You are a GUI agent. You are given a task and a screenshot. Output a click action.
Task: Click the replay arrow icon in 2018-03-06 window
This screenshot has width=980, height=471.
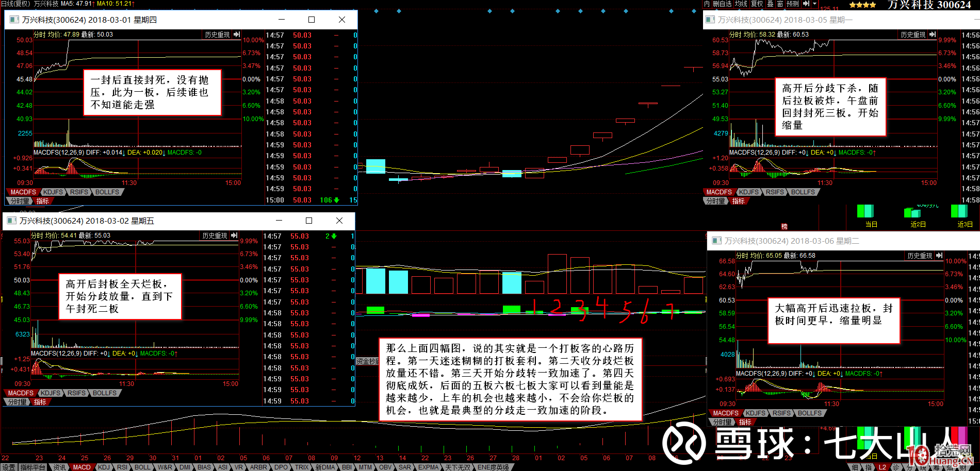pyautogui.click(x=939, y=256)
